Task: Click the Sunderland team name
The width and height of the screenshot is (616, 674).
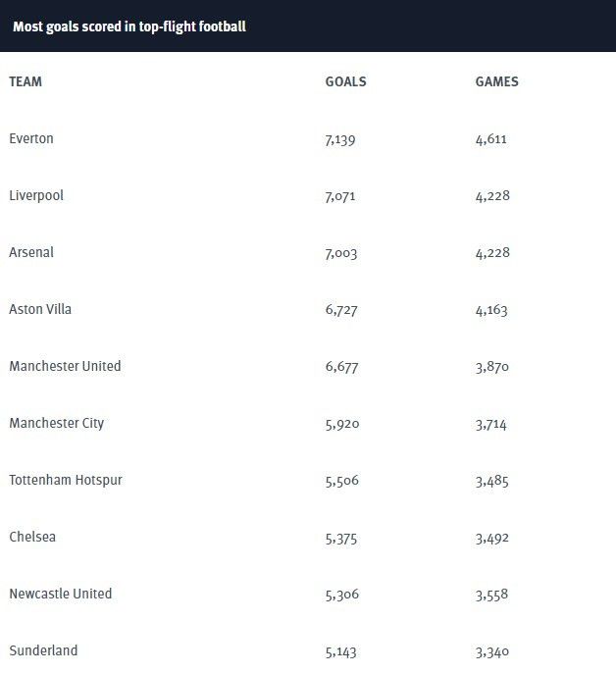Action: (x=43, y=650)
